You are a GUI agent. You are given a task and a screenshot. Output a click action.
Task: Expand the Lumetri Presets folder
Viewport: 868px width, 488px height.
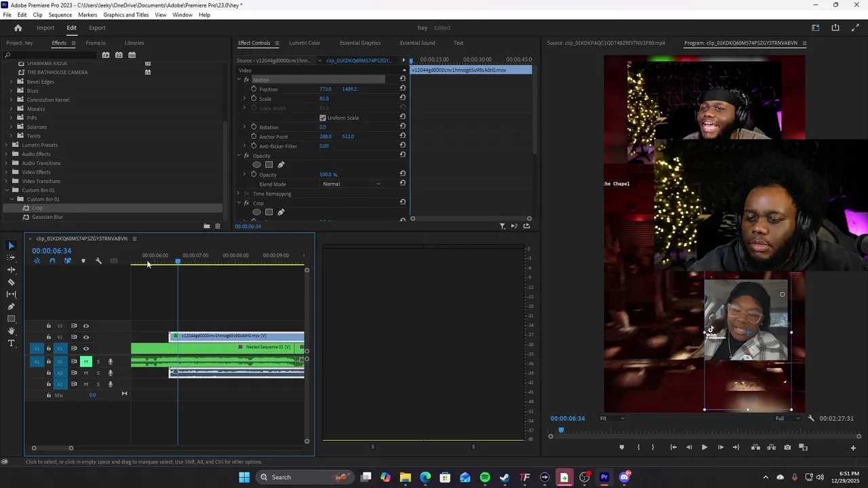(7, 145)
